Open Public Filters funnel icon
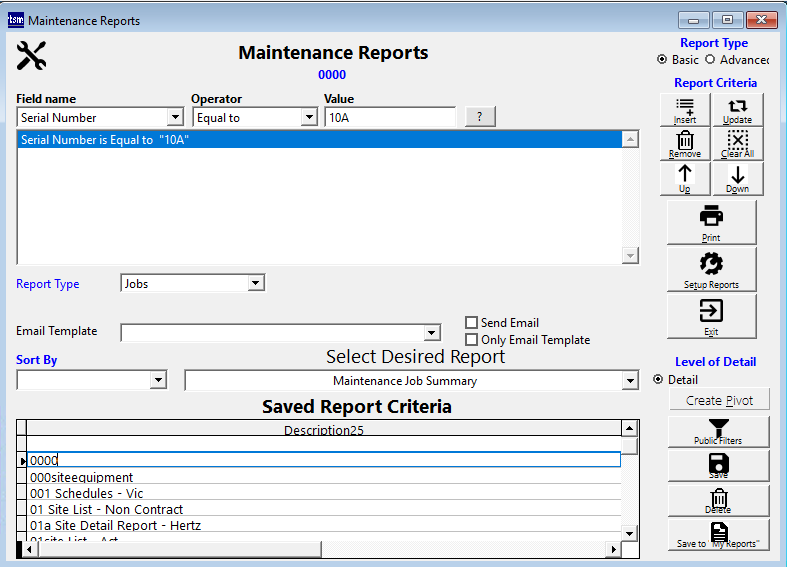 [718, 431]
